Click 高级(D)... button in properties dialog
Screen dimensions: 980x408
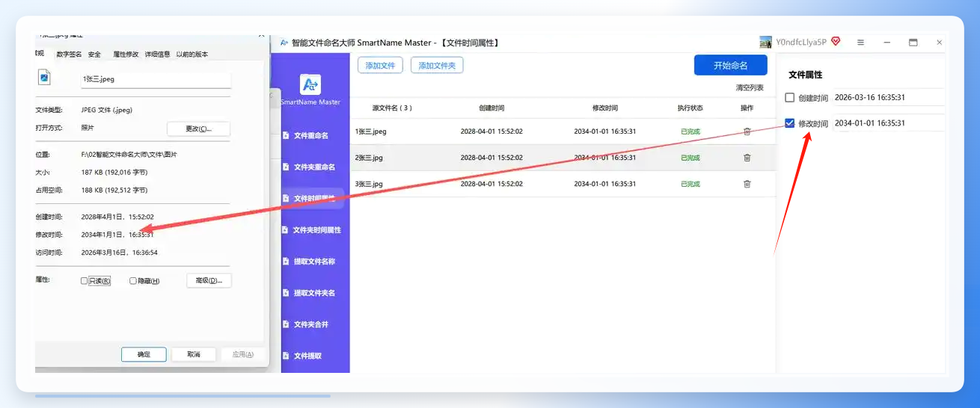pyautogui.click(x=209, y=281)
